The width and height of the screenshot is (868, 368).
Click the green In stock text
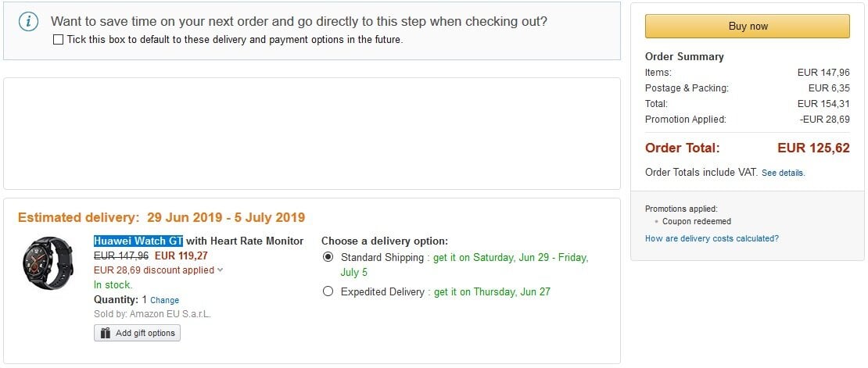point(113,284)
